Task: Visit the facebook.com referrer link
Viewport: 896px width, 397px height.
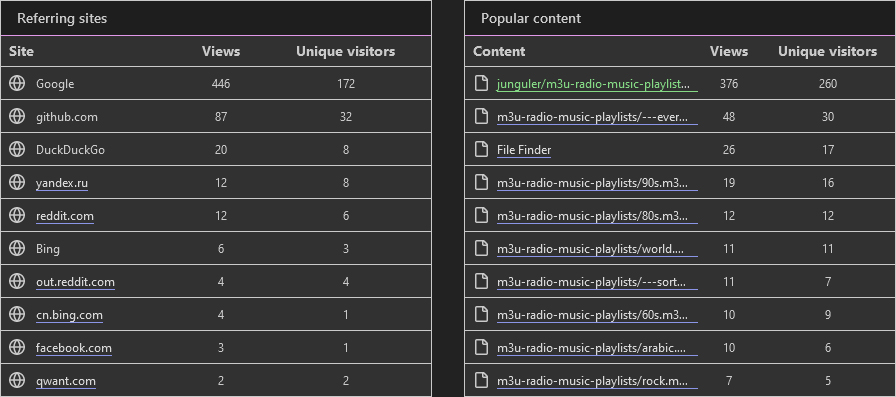Action: click(74, 348)
